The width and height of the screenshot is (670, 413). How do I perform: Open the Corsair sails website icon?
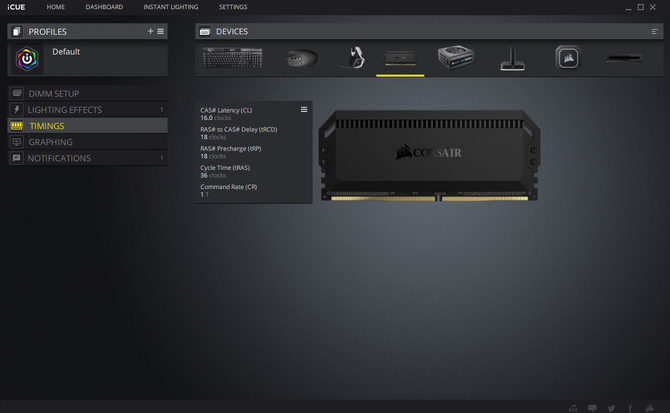tap(649, 408)
